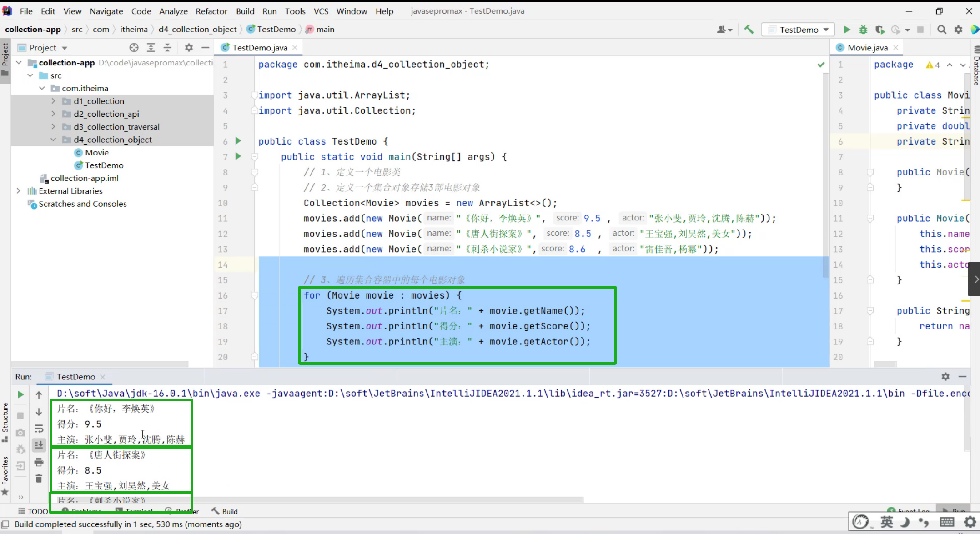The height and width of the screenshot is (534, 980).
Task: Click the run gutter arrow next to main method
Action: click(x=238, y=156)
